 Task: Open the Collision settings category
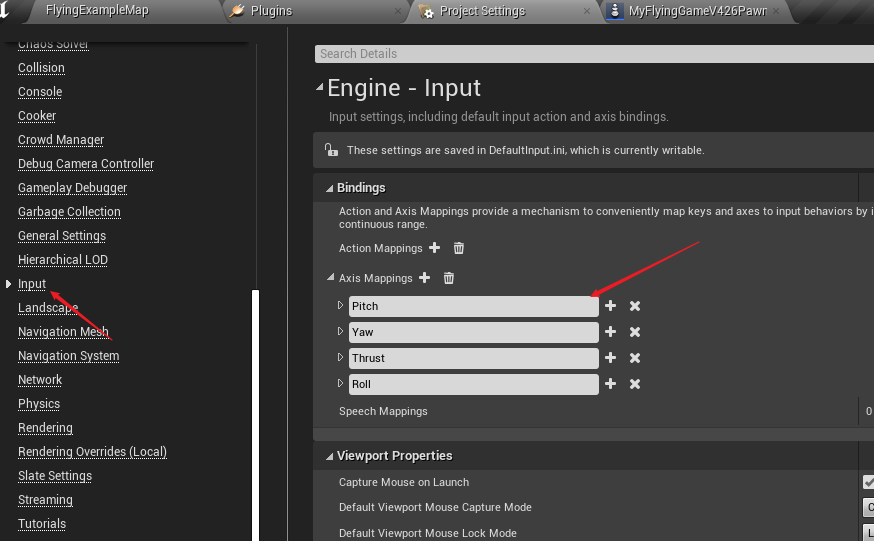pyautogui.click(x=41, y=67)
